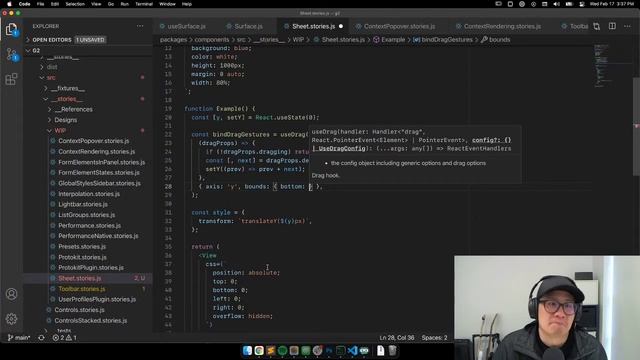640x360 pixels.
Task: Collapse the G2 root folder
Action: (x=87, y=51)
